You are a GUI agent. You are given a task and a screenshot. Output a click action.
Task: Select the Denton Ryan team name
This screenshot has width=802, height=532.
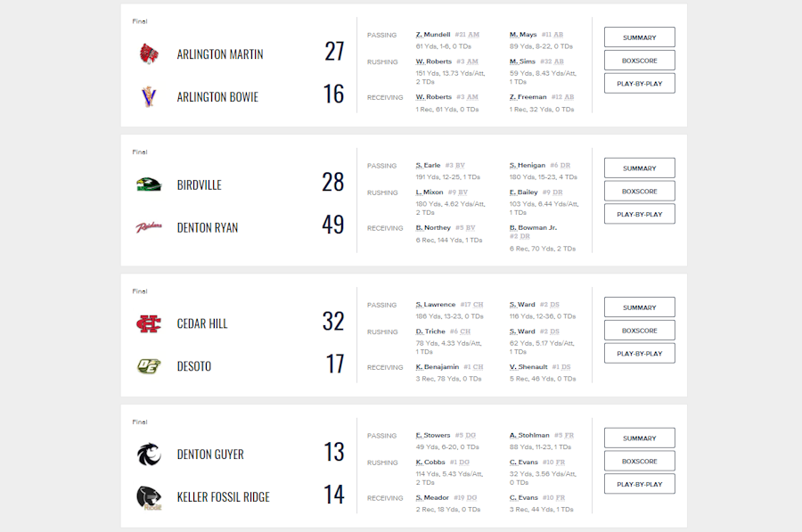[x=209, y=227]
